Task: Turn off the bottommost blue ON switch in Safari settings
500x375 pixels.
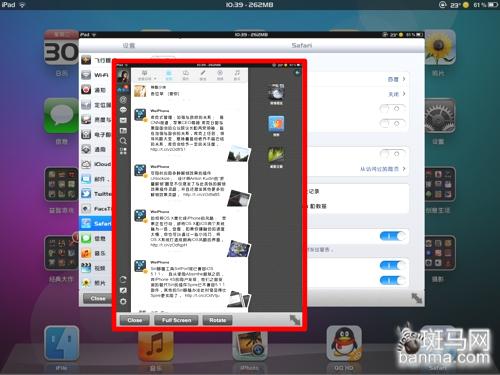Action: pyautogui.click(x=393, y=280)
